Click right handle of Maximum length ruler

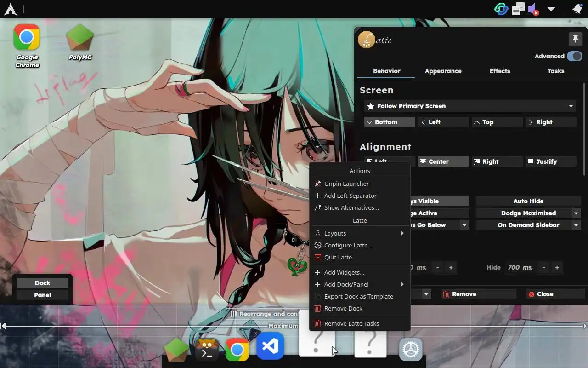[x=585, y=326]
